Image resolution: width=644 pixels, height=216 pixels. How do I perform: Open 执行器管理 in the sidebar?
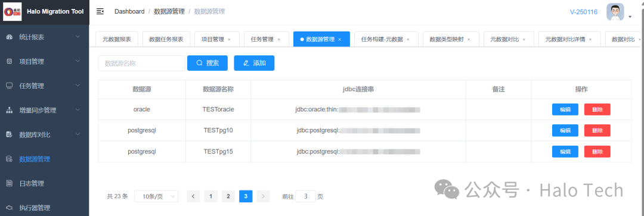(x=44, y=208)
